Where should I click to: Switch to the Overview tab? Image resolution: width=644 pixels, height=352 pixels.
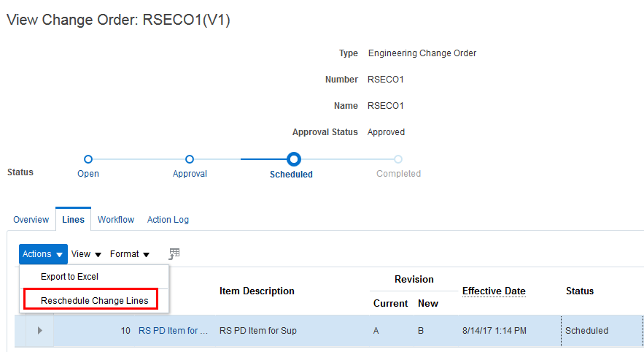[31, 220]
